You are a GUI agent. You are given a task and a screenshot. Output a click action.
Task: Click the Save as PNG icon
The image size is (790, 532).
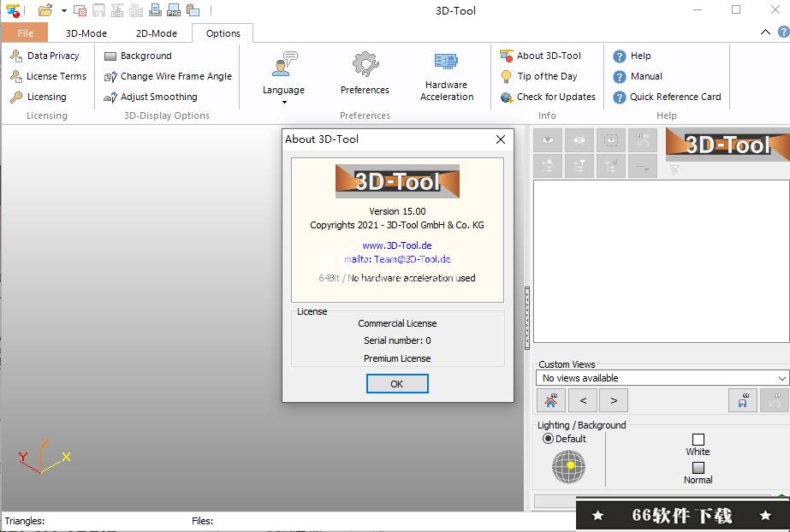[174, 10]
